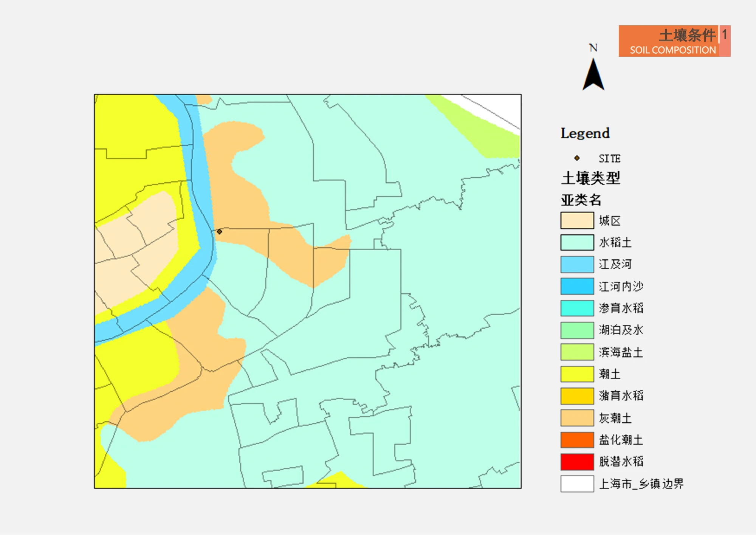Click the 上海市_乡镇边界 legend label
Viewport: 756px width, 535px height.
641,484
